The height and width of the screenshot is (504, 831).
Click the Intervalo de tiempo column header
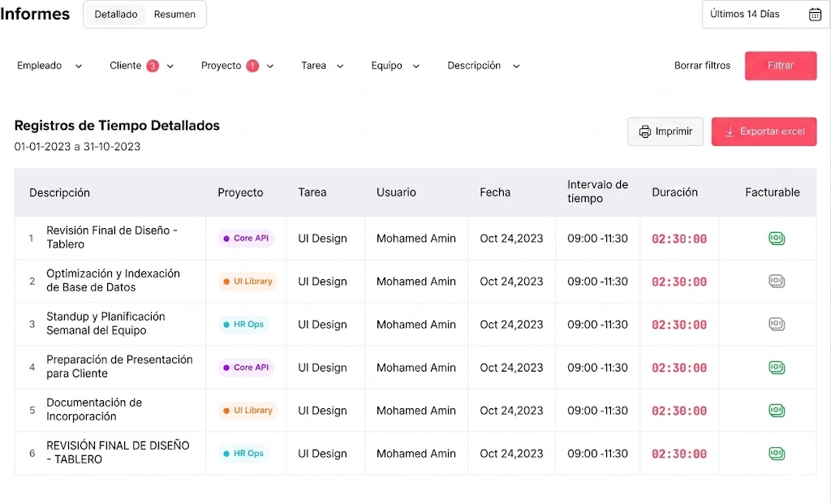tap(597, 192)
